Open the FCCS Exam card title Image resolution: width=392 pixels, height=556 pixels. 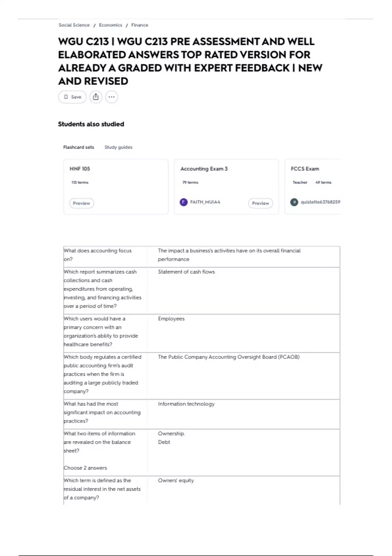305,169
